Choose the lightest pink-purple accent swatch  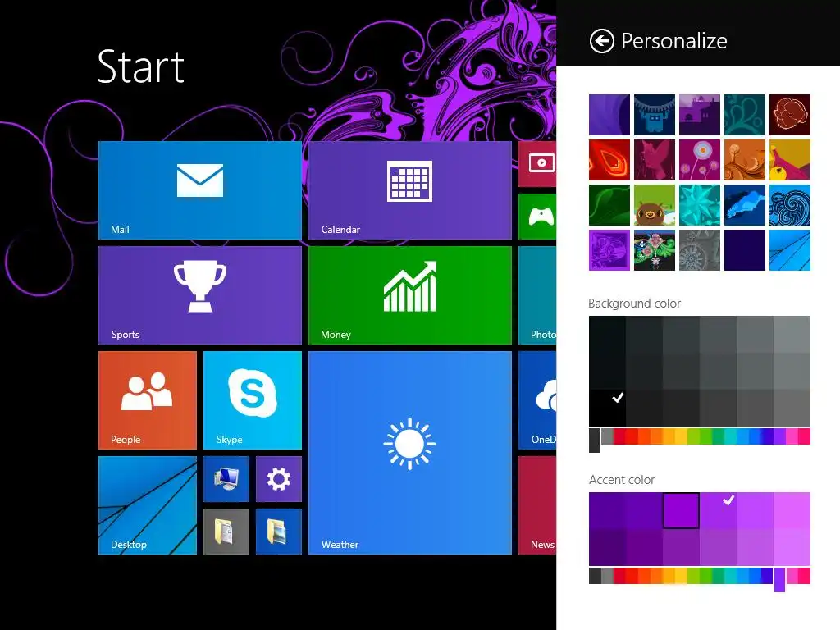pyautogui.click(x=792, y=510)
